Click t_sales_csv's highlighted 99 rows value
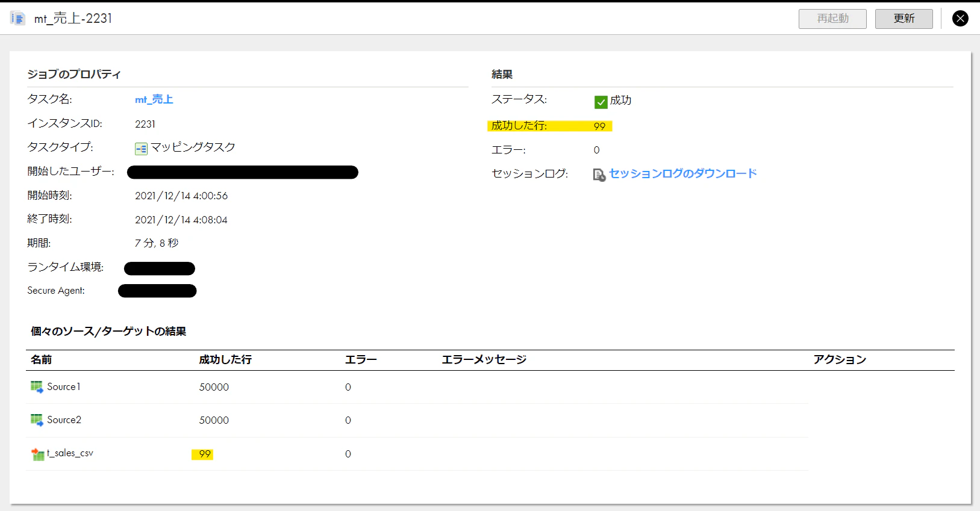980x511 pixels. coord(205,454)
